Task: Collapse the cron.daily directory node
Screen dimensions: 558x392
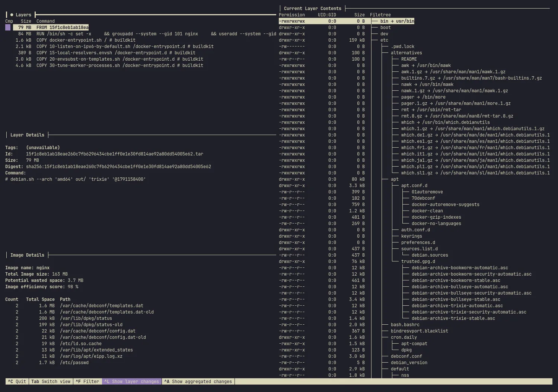Action: point(404,337)
